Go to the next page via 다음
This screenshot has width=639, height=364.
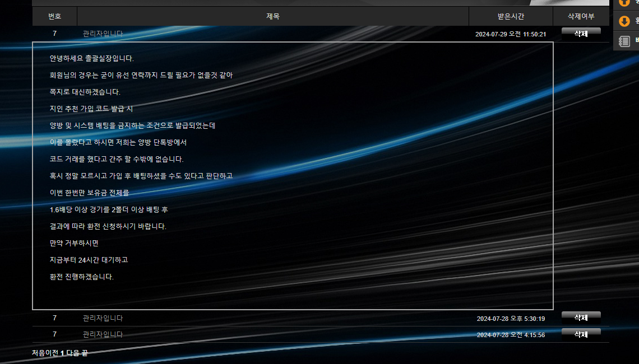pos(73,353)
